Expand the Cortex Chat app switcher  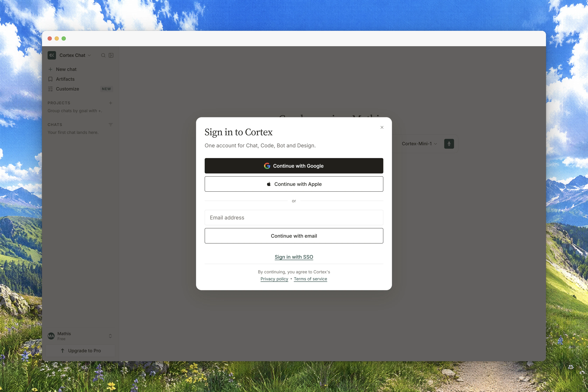click(75, 55)
